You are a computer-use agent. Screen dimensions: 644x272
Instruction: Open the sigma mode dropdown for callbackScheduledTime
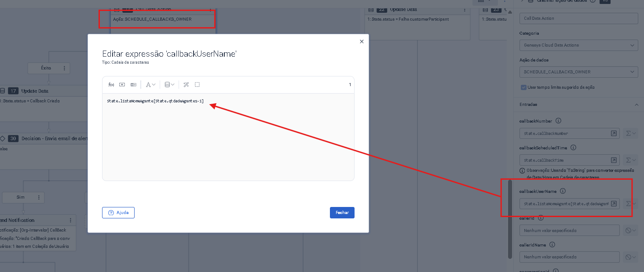[x=631, y=160]
